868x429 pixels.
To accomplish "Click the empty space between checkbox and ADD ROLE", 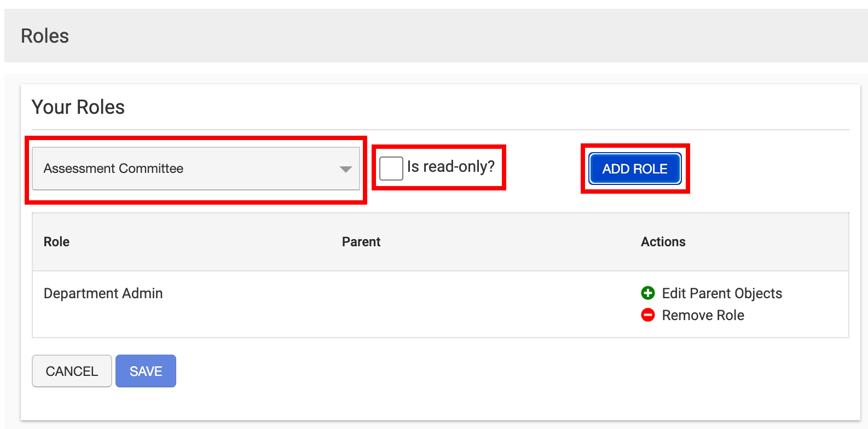I will [x=543, y=169].
